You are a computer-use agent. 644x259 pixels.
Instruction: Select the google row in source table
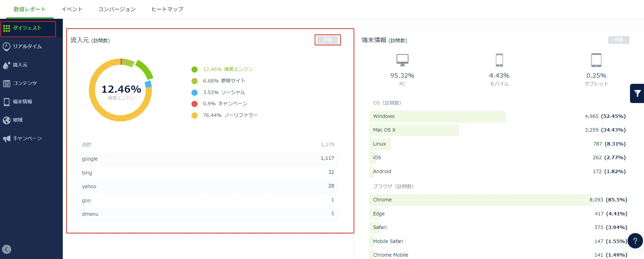point(208,159)
